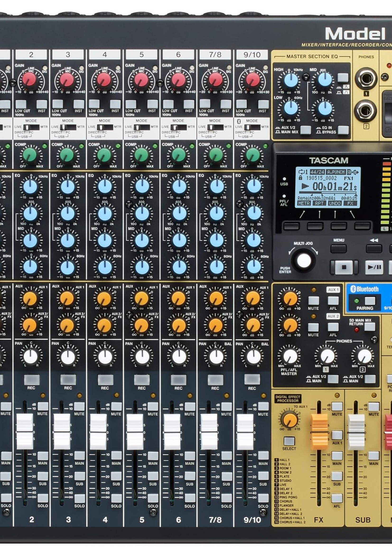Assign SUB channel to MAIN

[x=373, y=455]
